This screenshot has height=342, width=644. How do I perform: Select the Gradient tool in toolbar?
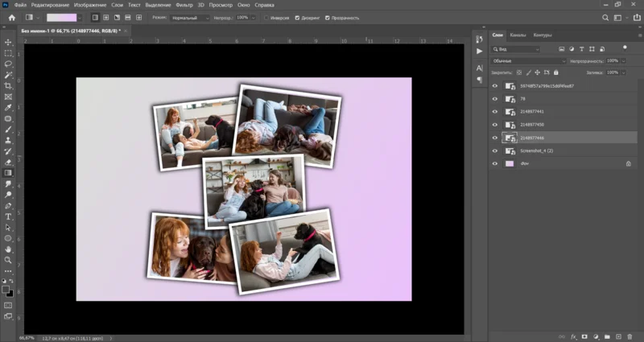(x=8, y=172)
